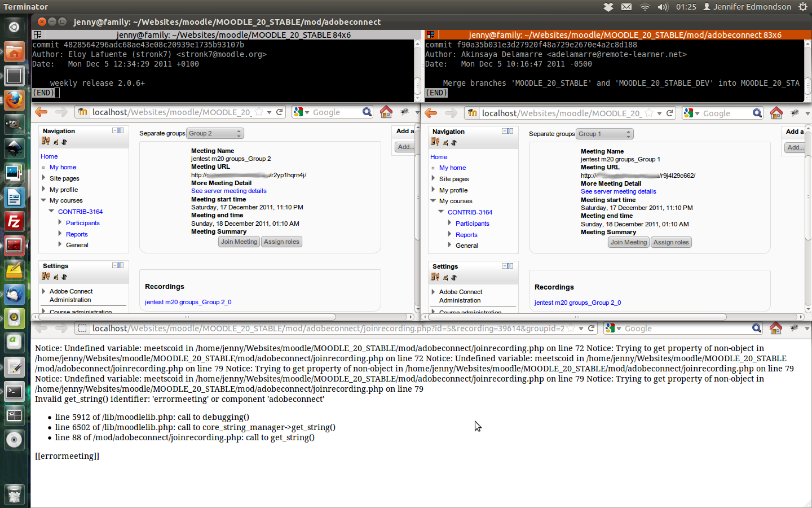
Task: Click search magnifier in bottom browser Google box
Action: coord(757,328)
